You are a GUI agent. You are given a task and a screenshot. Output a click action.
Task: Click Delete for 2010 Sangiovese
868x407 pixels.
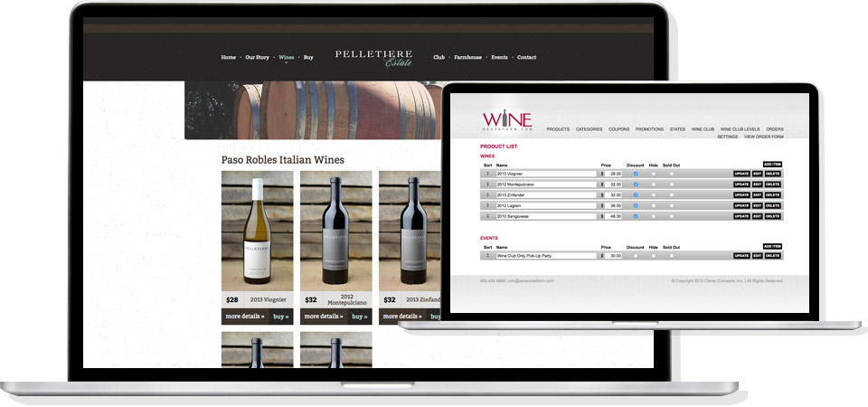pyautogui.click(x=773, y=216)
